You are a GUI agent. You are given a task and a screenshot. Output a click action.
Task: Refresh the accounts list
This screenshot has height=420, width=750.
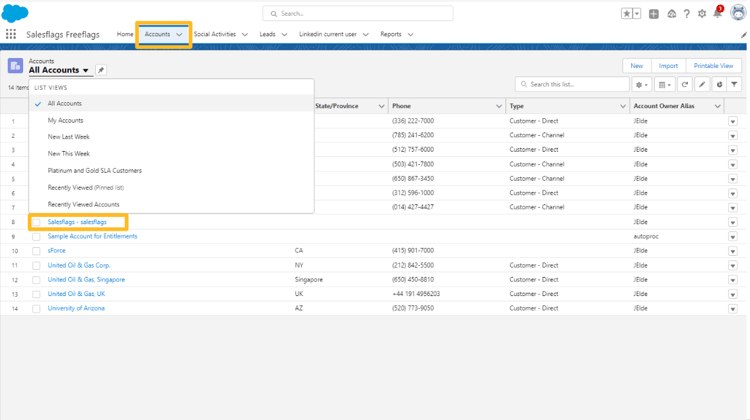click(684, 84)
